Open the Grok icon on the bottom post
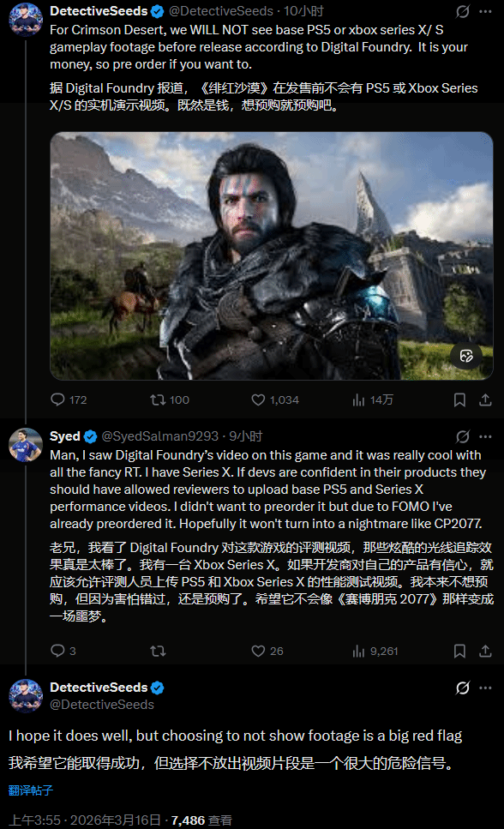Image resolution: width=504 pixels, height=829 pixels. coord(463,688)
